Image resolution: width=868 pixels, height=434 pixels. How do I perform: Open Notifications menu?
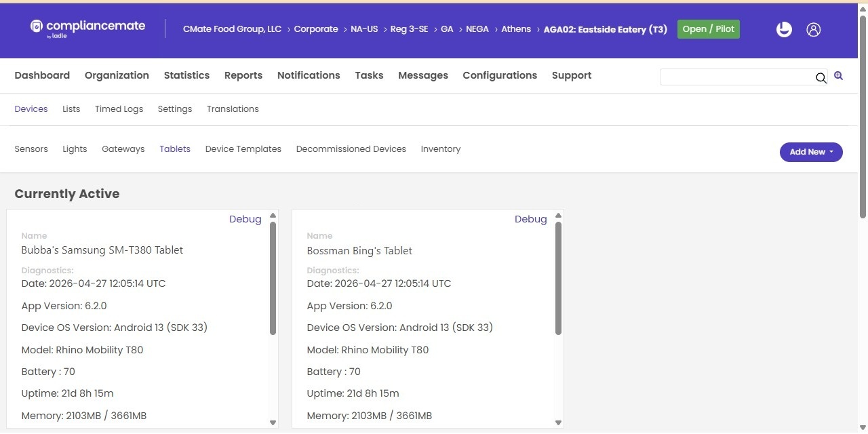(x=309, y=75)
